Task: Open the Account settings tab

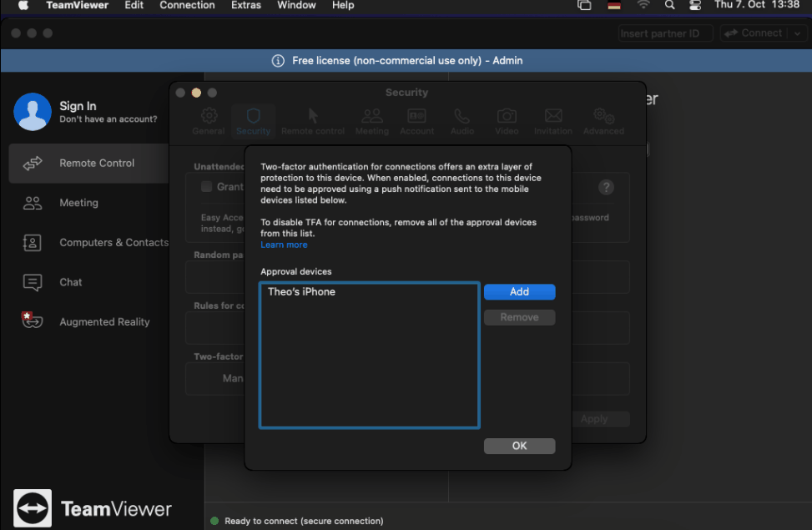Action: pyautogui.click(x=417, y=121)
